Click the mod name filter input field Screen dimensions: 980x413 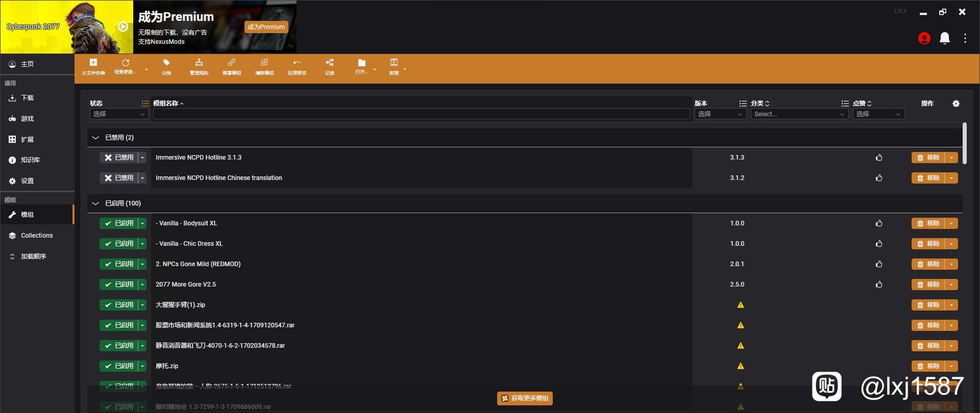pos(422,114)
